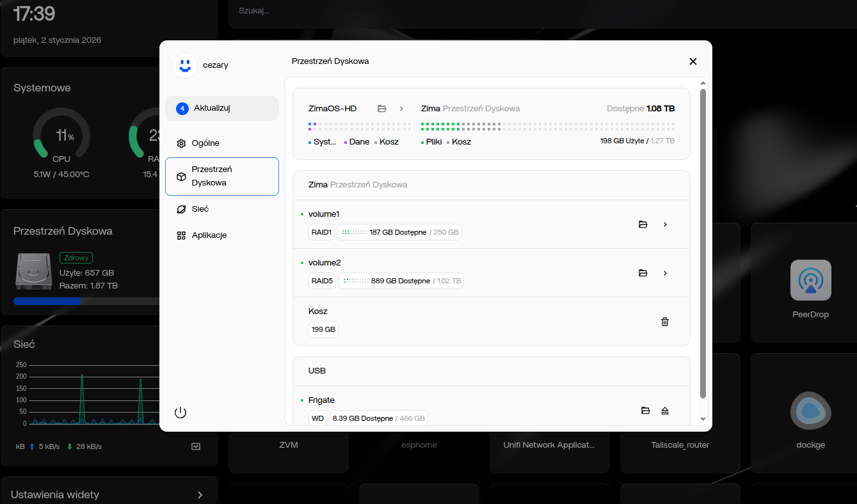Click the Aktualizuj update button
The width and height of the screenshot is (857, 504).
[221, 108]
